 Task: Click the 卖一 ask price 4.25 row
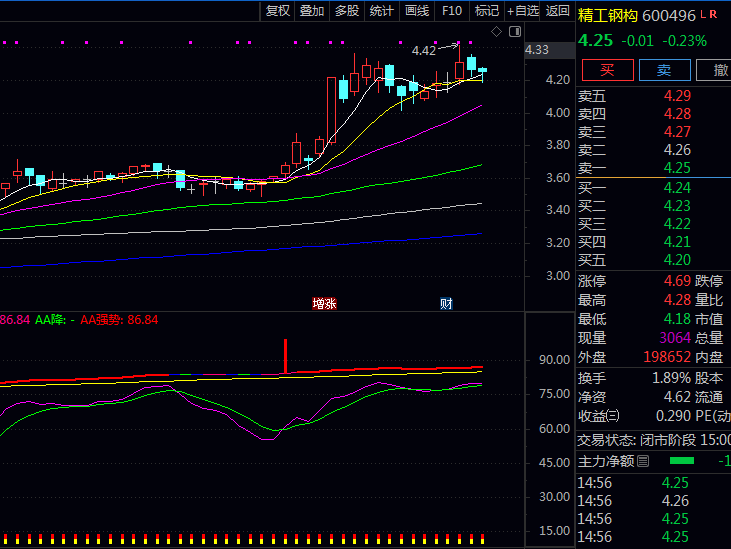coord(650,168)
